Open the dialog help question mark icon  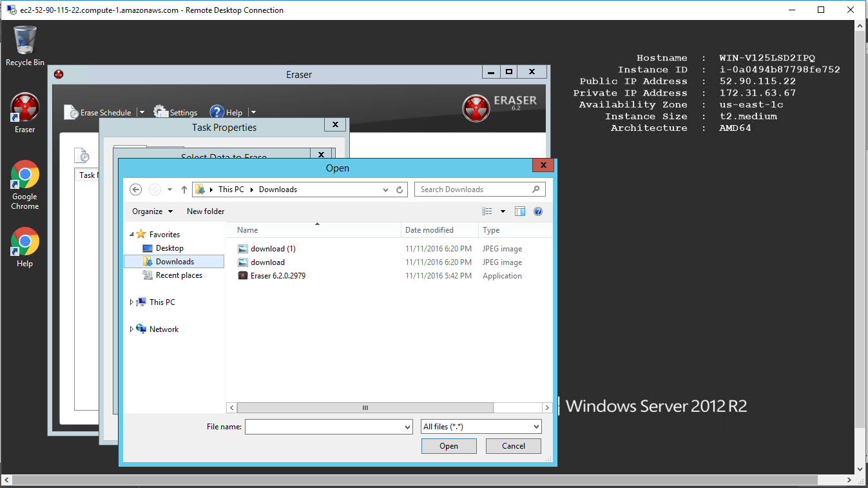(538, 211)
